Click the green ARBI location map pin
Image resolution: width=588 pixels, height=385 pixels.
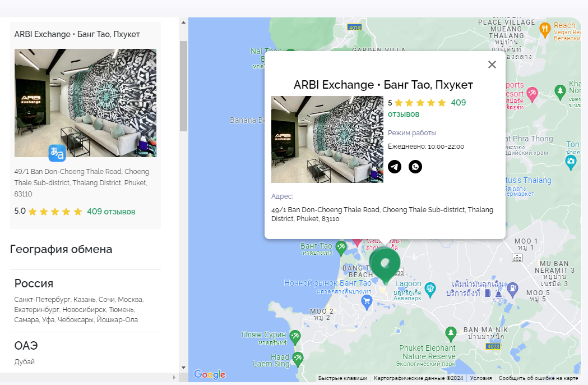[385, 266]
